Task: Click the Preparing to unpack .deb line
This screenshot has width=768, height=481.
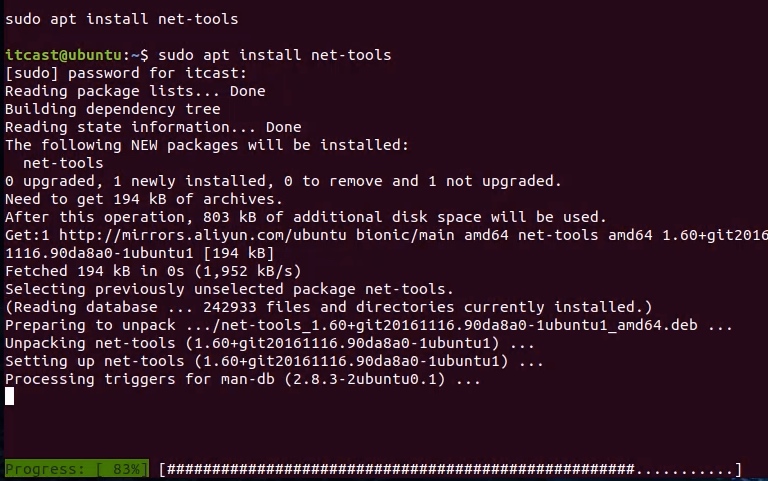Action: point(368,325)
